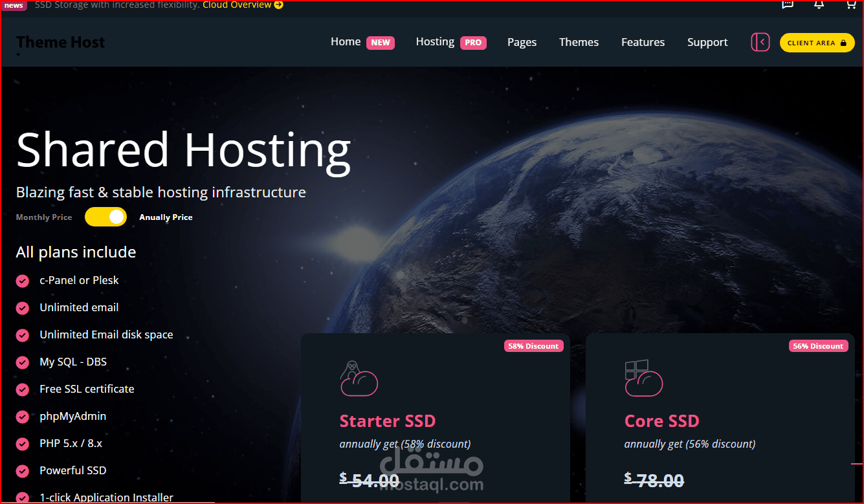Click the Theme Host logo

60,43
